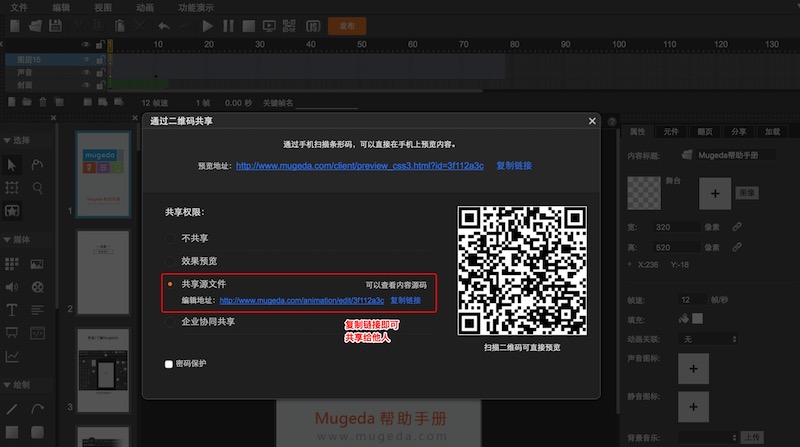
Task: Collapse the 绘制 tools section
Action: tap(7, 385)
